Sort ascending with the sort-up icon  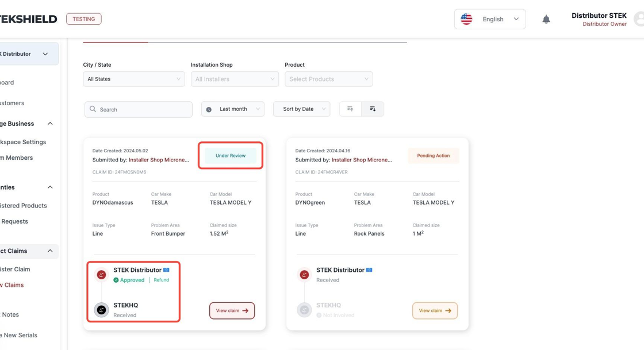[x=350, y=109]
